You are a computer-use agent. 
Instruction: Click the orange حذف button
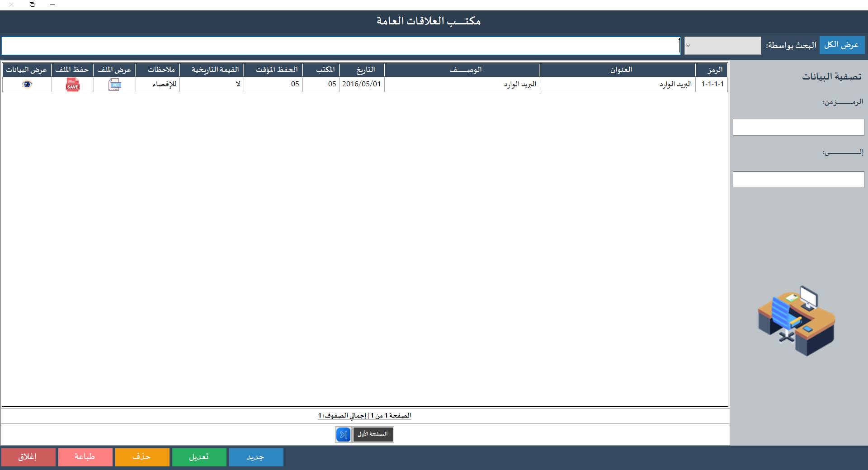pyautogui.click(x=142, y=457)
